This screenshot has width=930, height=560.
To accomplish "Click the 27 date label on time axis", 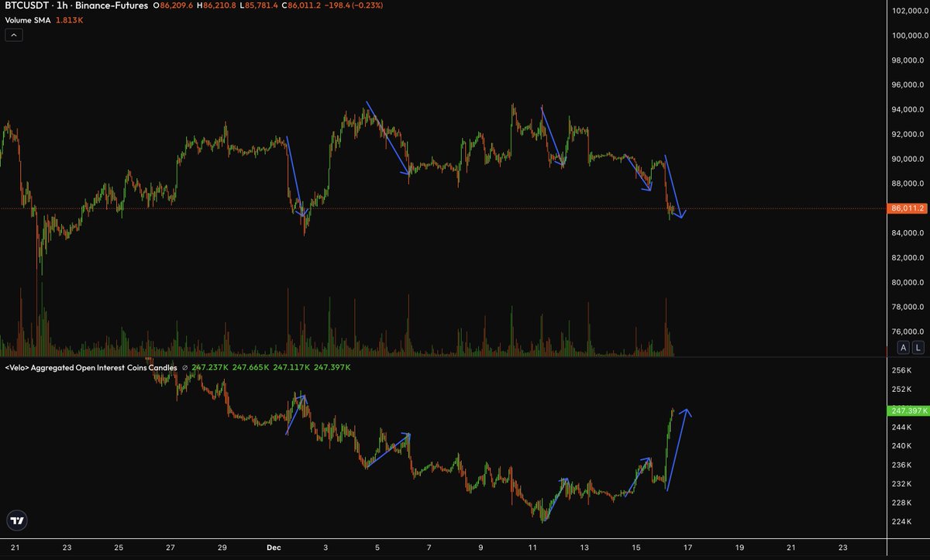I will click(x=170, y=548).
